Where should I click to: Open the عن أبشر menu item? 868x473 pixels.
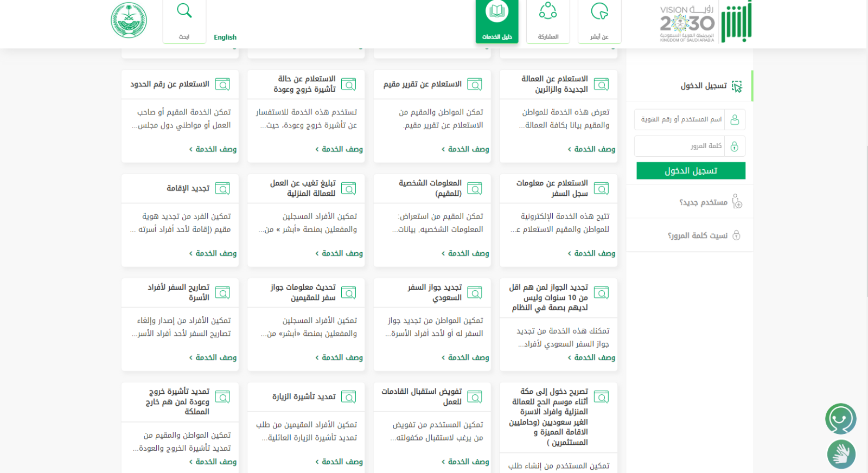tap(599, 21)
